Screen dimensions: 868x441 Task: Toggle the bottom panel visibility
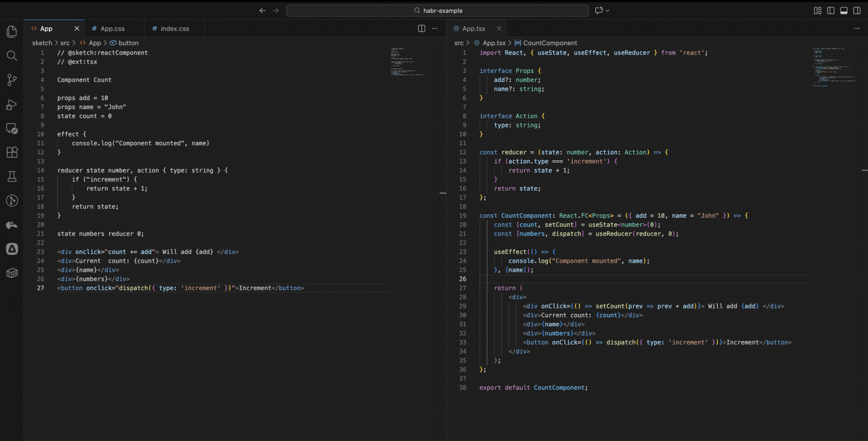[x=844, y=11]
